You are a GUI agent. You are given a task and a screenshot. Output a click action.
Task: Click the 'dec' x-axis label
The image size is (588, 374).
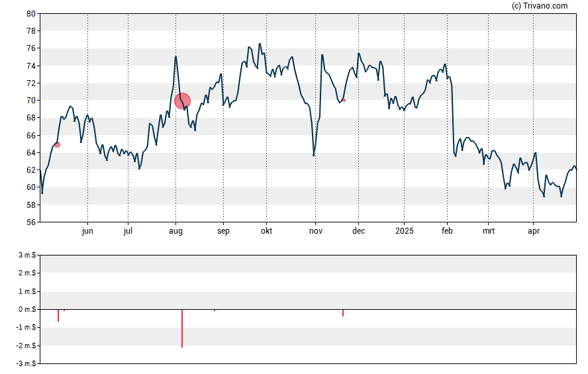pos(358,231)
